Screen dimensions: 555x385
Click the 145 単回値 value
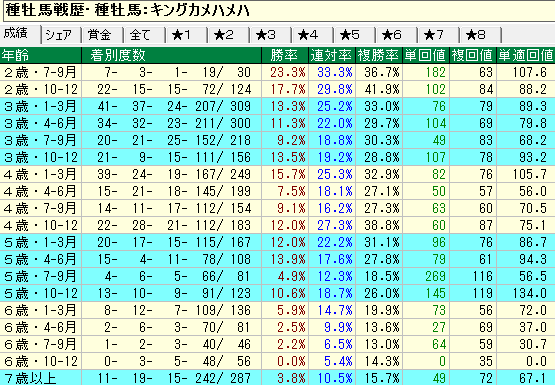tap(435, 293)
